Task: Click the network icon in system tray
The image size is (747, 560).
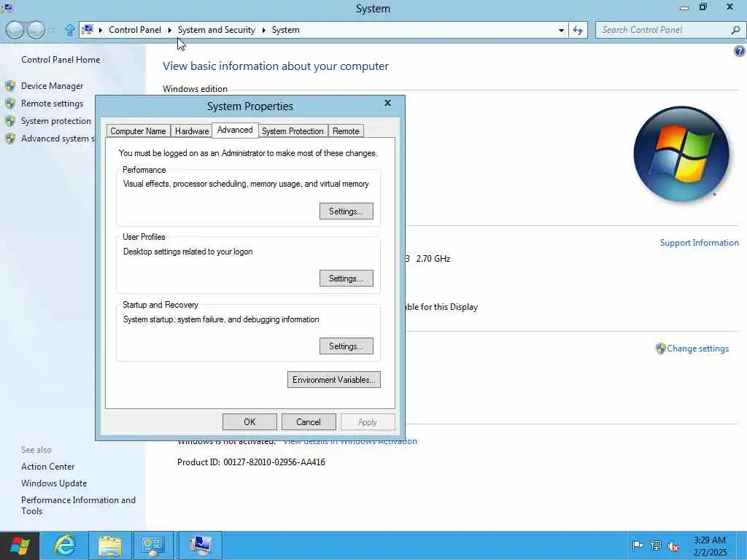Action: coord(656,545)
